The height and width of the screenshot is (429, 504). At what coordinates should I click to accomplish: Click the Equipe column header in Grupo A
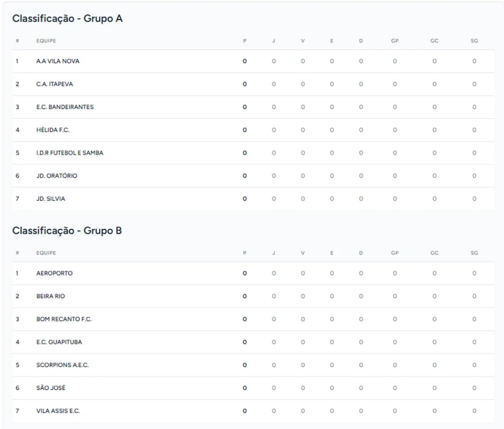click(x=46, y=41)
